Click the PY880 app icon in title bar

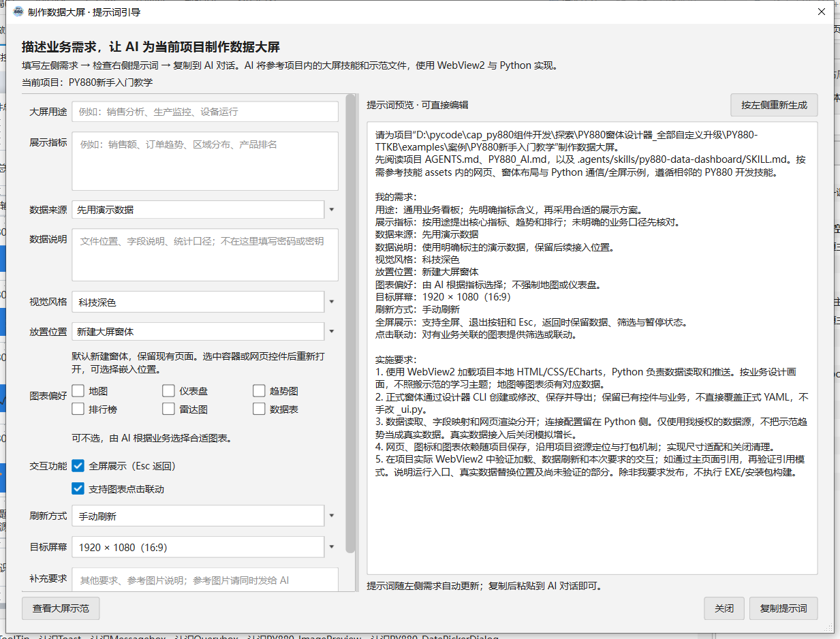pyautogui.click(x=18, y=12)
